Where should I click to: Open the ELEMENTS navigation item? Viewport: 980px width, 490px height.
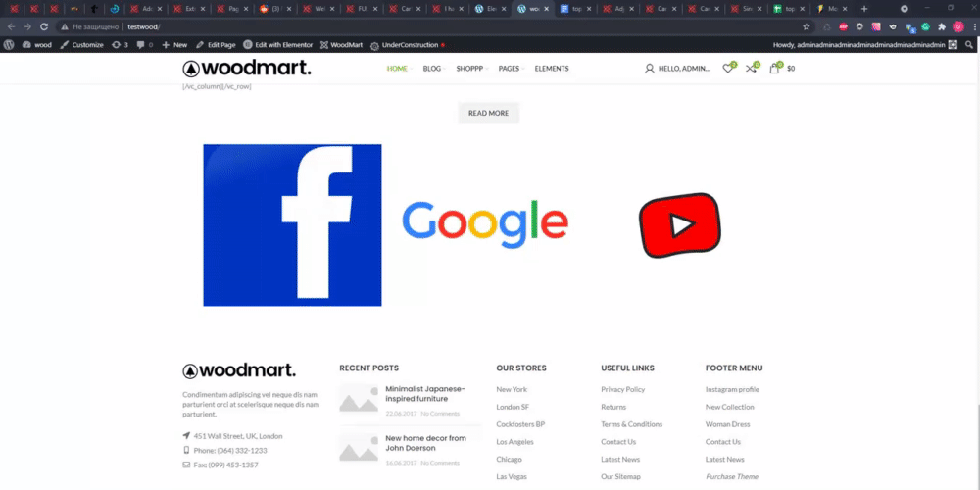[551, 69]
